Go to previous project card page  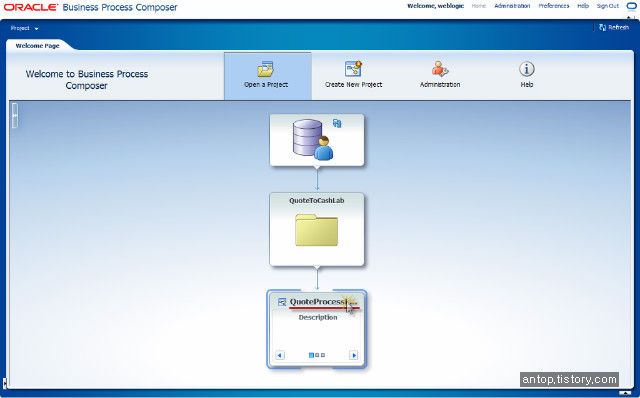280,355
